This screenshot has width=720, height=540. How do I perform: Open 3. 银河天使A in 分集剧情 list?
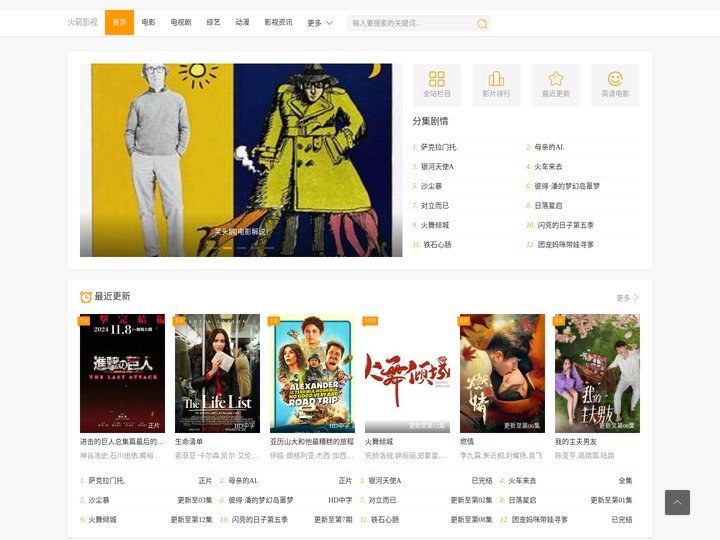(x=433, y=167)
